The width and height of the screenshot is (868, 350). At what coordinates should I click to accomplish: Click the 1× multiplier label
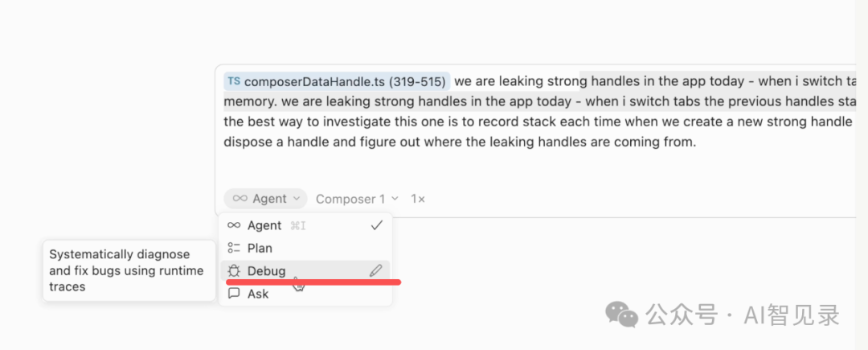(418, 199)
